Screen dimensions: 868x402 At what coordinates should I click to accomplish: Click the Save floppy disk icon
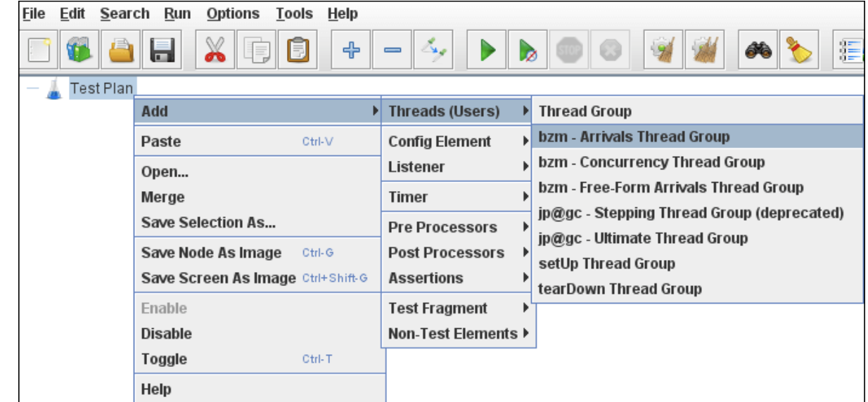point(162,51)
